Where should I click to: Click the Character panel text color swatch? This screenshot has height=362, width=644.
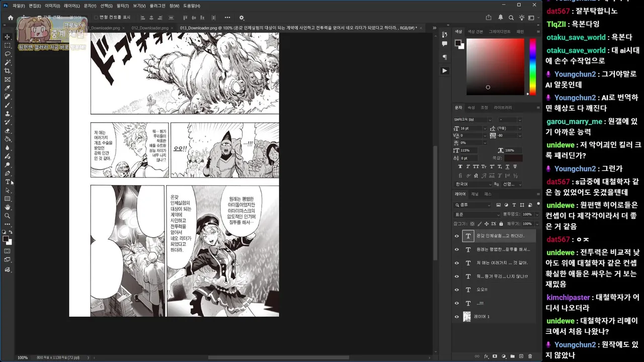pyautogui.click(x=514, y=158)
